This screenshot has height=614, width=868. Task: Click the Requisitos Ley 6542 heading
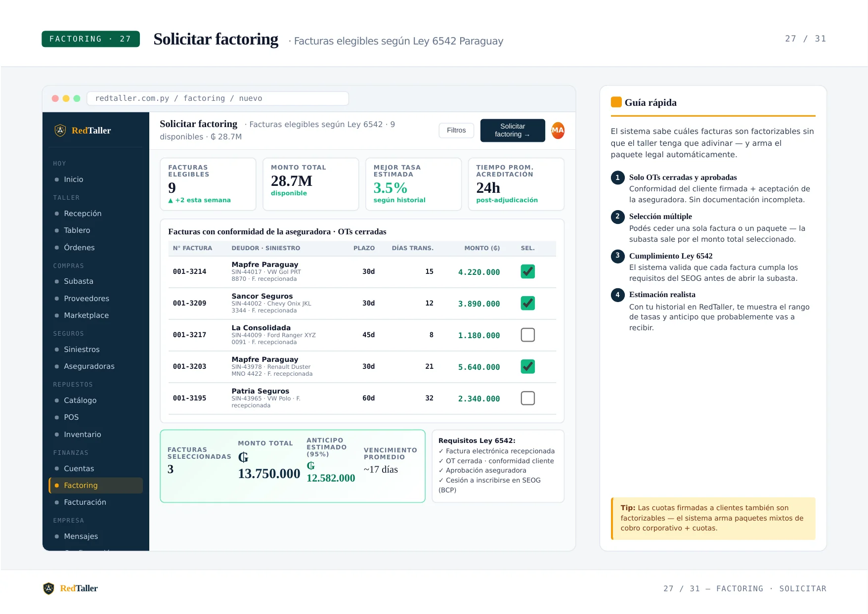coord(477,440)
